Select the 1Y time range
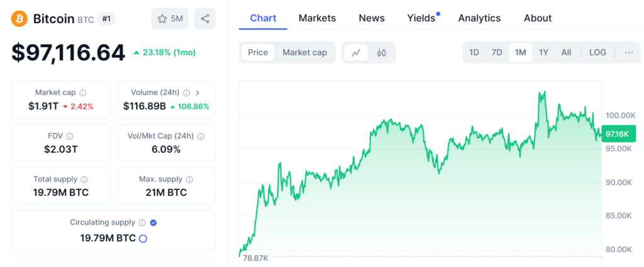Viewport: 644px width, 267px height. click(x=543, y=52)
